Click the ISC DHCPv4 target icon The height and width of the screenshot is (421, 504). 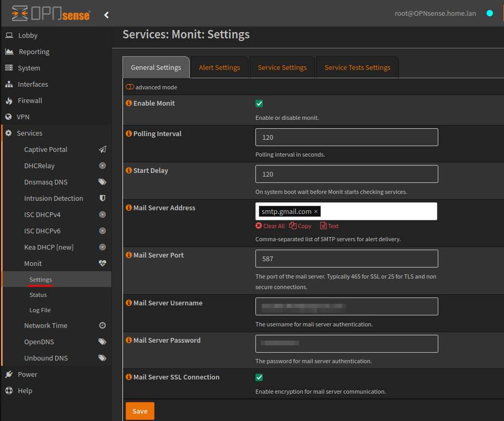(102, 214)
